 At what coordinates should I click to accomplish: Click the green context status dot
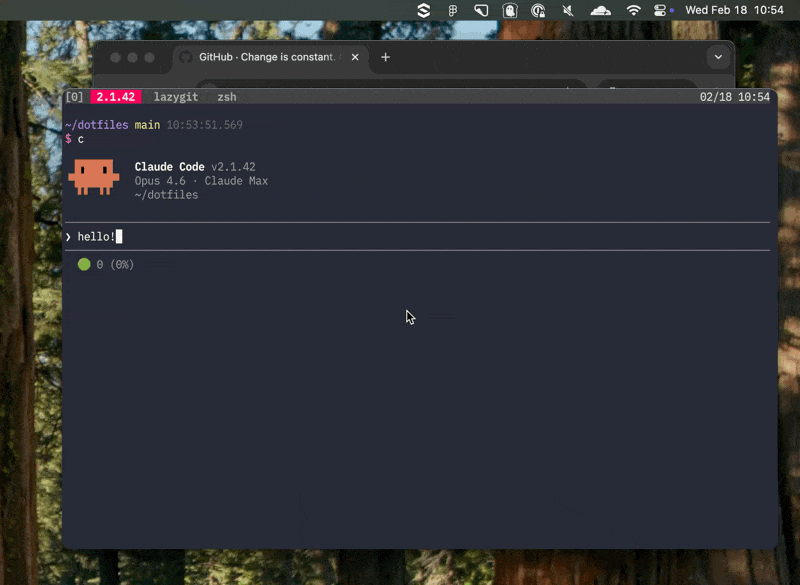[84, 264]
